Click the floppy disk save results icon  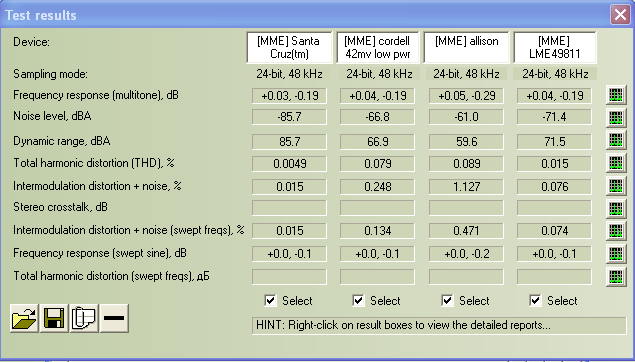54,318
